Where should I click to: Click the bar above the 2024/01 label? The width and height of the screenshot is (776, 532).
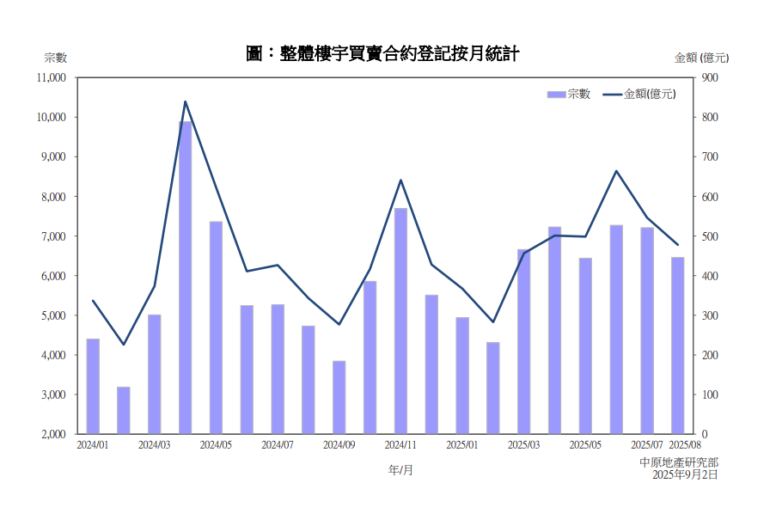coord(93,386)
